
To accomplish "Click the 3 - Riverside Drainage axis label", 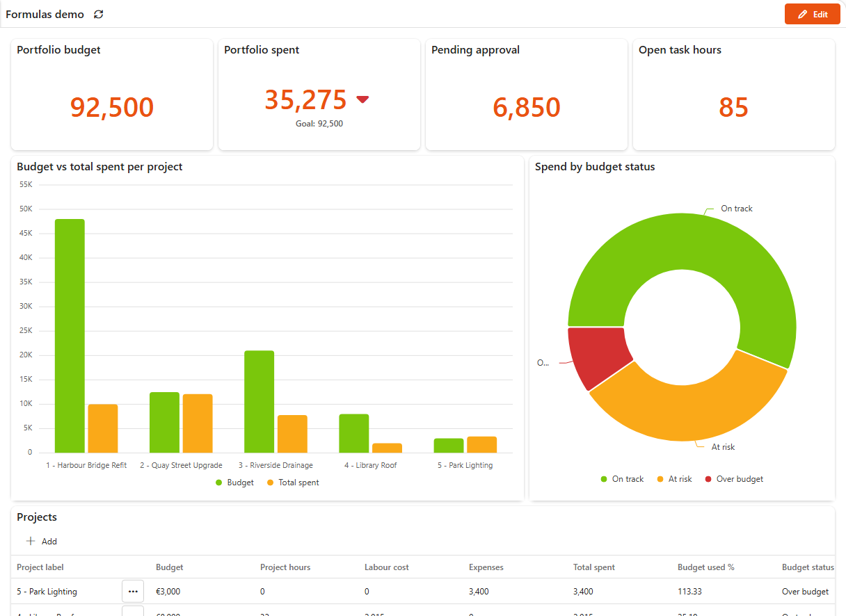I will click(276, 465).
